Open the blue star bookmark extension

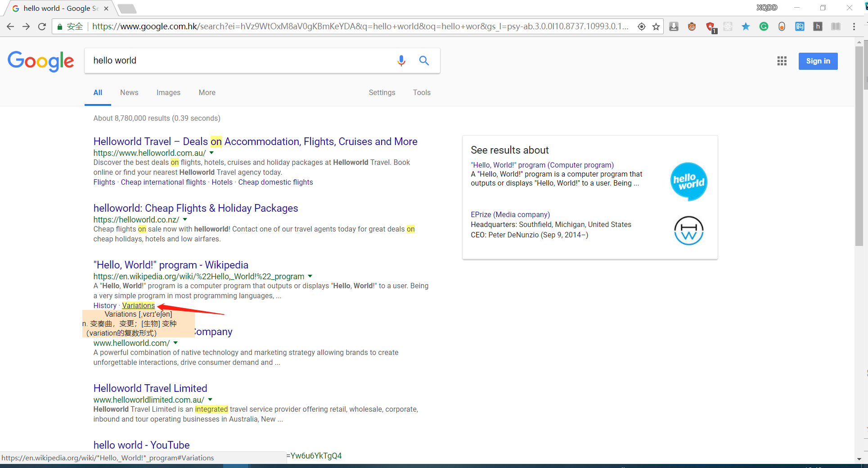pyautogui.click(x=746, y=27)
